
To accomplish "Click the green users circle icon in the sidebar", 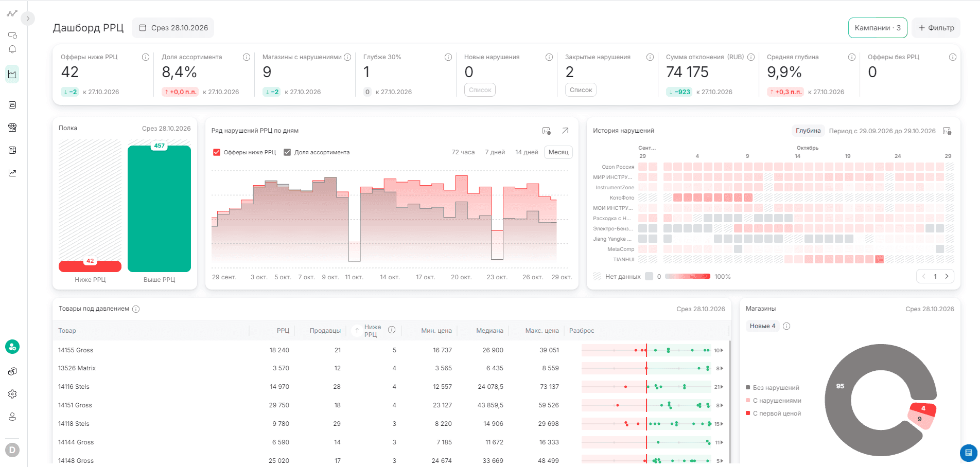I will (x=12, y=347).
